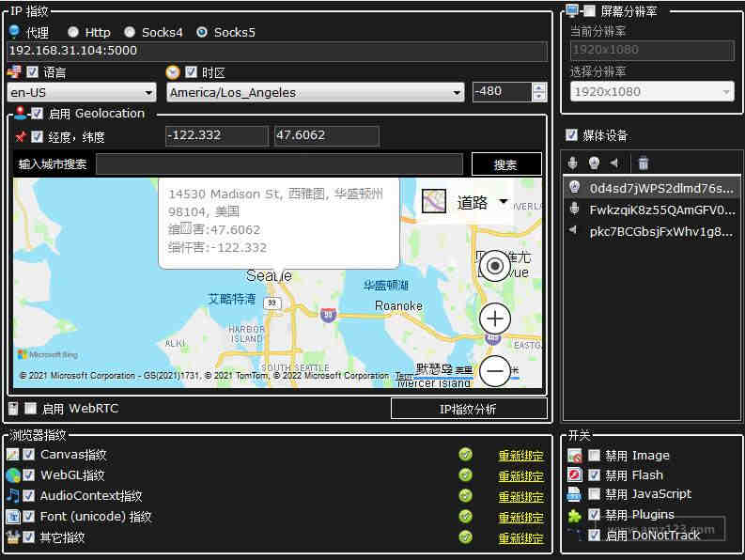745x560 pixels.
Task: Toggle the 语言 (language) checkbox
Action: [x=32, y=71]
